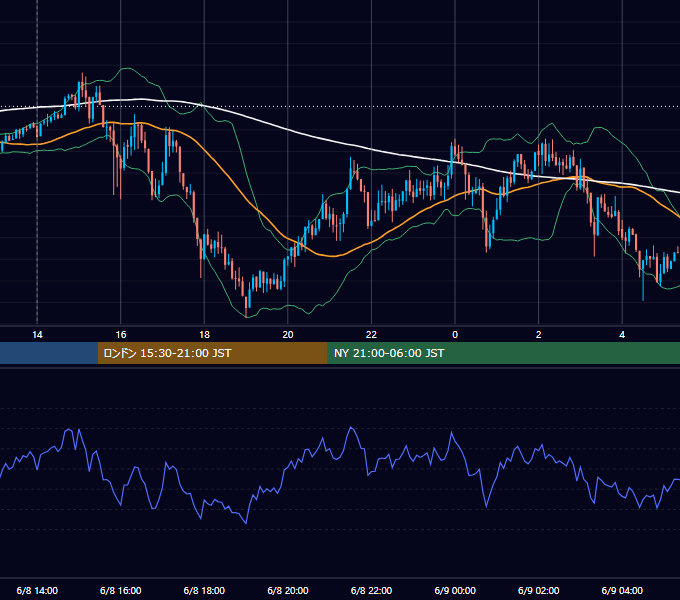The width and height of the screenshot is (680, 600).
Task: Click the '22' time axis label
Action: click(372, 335)
